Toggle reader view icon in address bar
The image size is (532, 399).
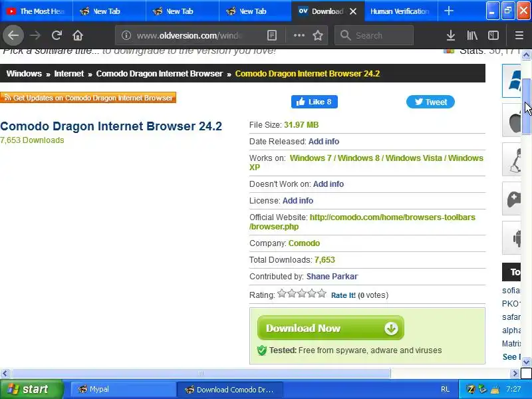[272, 35]
